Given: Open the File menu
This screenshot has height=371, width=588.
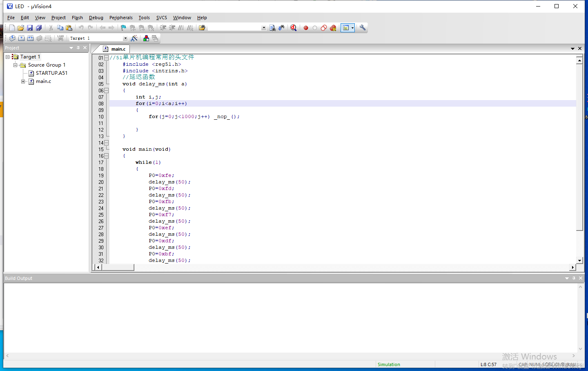Looking at the screenshot, I should pos(11,18).
